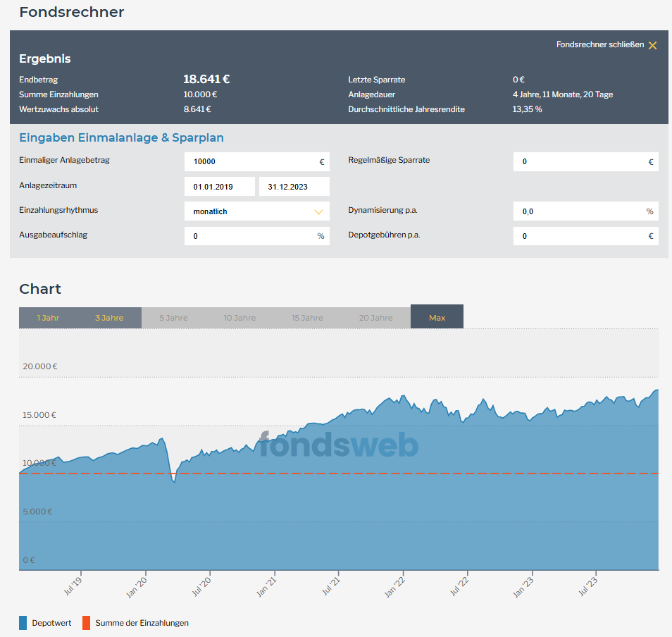Click the Depotgebühren p.a. input field

click(579, 236)
